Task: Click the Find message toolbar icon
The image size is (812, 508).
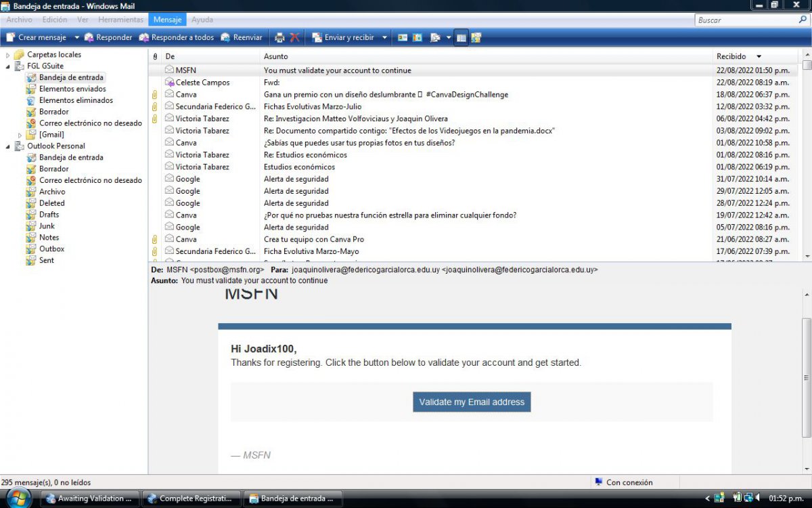Action: point(435,37)
